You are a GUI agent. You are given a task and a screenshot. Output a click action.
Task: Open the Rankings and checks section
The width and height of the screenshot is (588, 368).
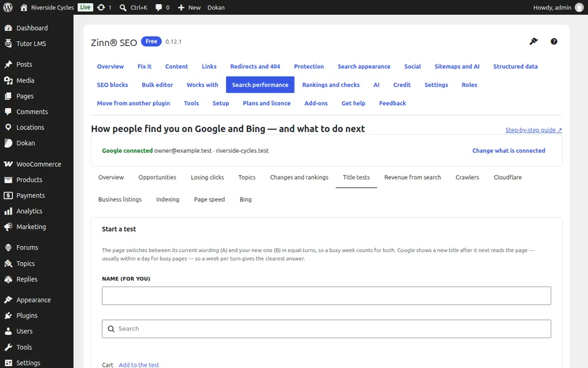click(331, 85)
